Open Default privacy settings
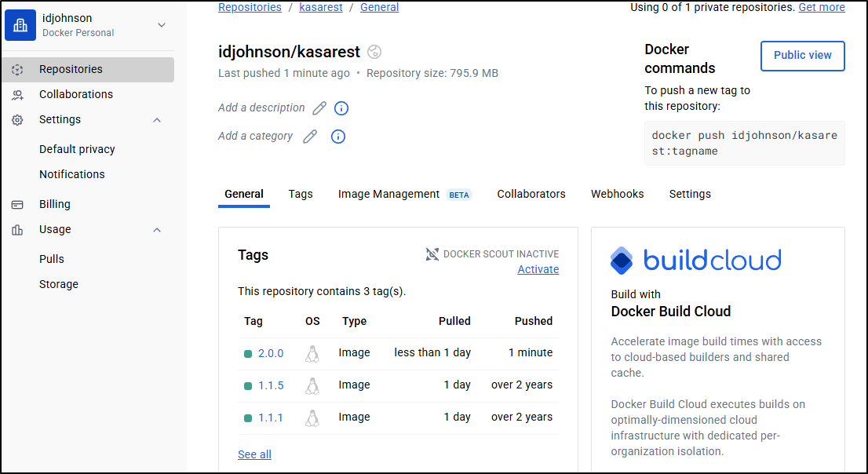Viewport: 868px width, 474px height. (77, 150)
